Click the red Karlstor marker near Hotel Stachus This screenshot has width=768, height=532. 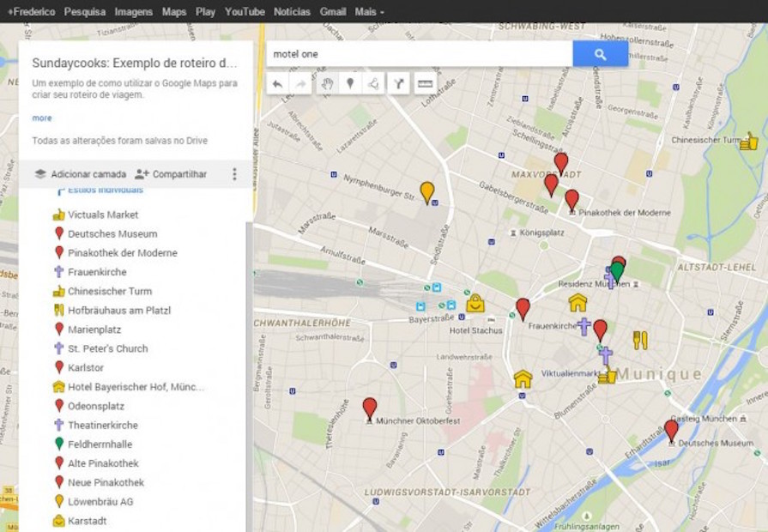pos(523,309)
